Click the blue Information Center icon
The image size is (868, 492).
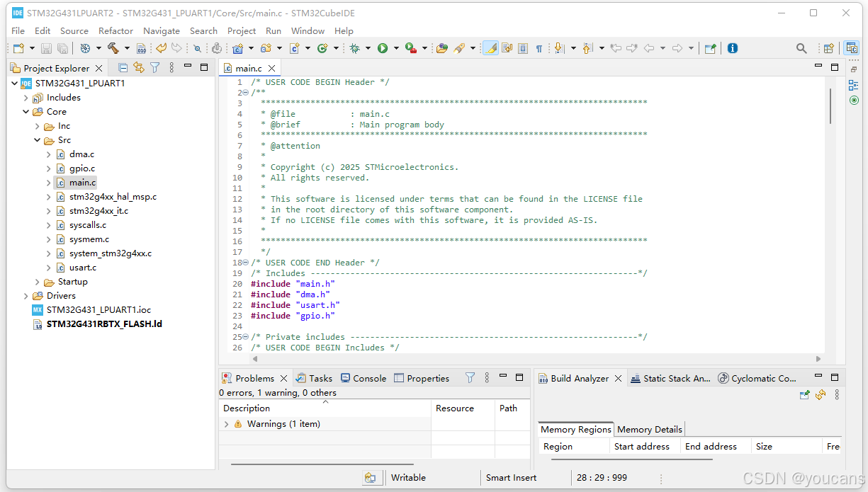click(x=732, y=48)
